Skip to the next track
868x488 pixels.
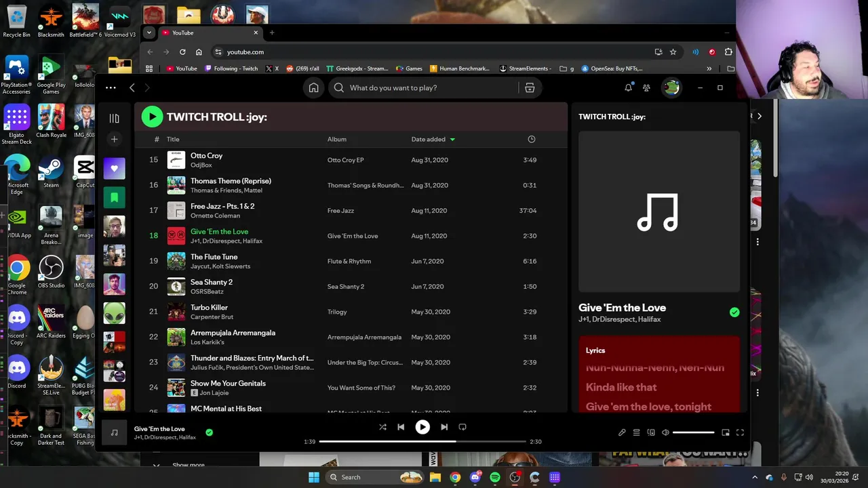coord(444,427)
